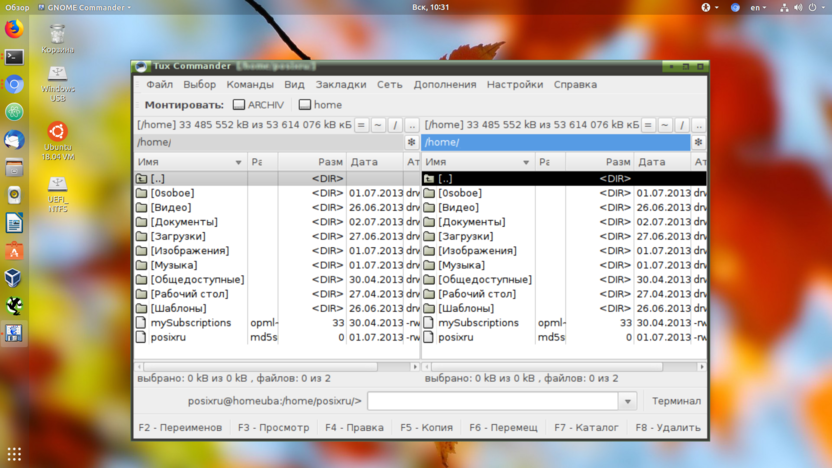Click the Имя column sort arrow in left panel
Viewport: 832px width, 468px height.
238,162
